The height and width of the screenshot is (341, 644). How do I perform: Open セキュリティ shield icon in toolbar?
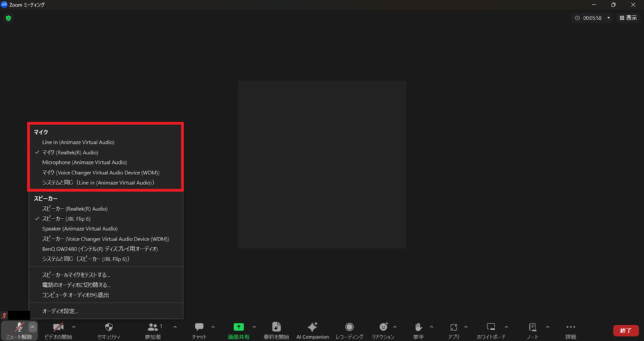109,327
